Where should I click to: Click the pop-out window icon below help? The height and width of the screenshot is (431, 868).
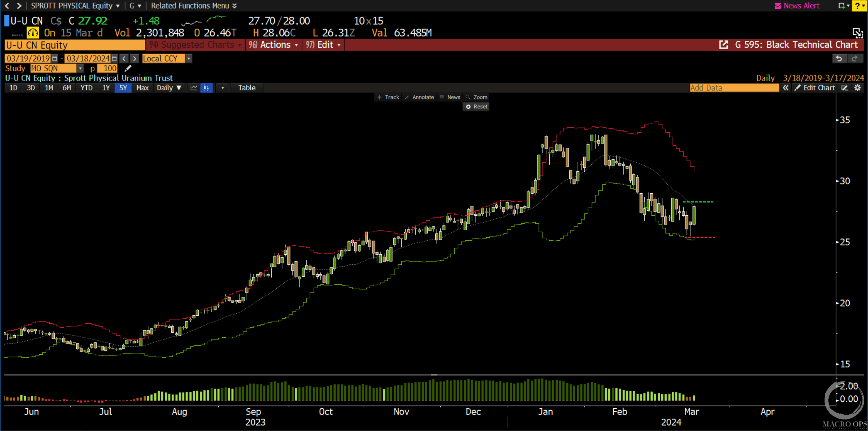point(857,33)
